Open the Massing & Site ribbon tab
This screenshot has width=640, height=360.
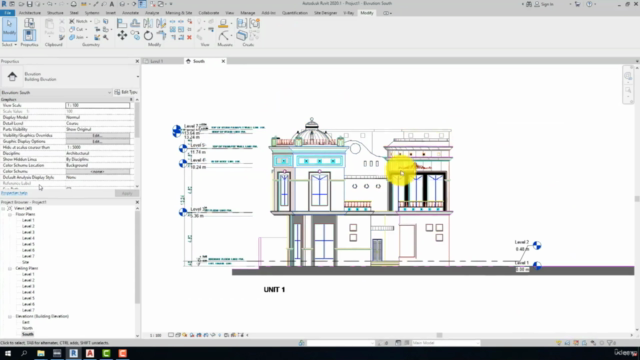(x=179, y=13)
